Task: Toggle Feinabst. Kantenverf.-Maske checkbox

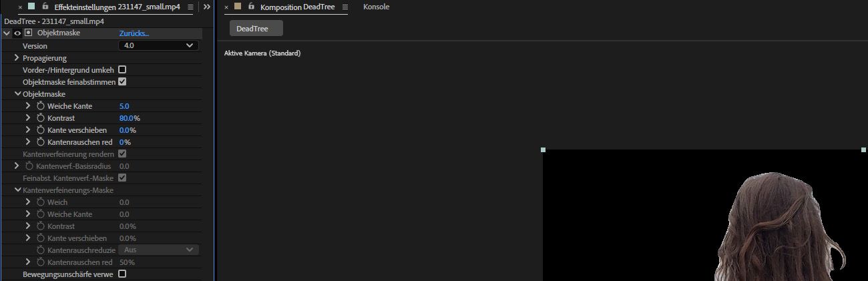Action: point(122,178)
